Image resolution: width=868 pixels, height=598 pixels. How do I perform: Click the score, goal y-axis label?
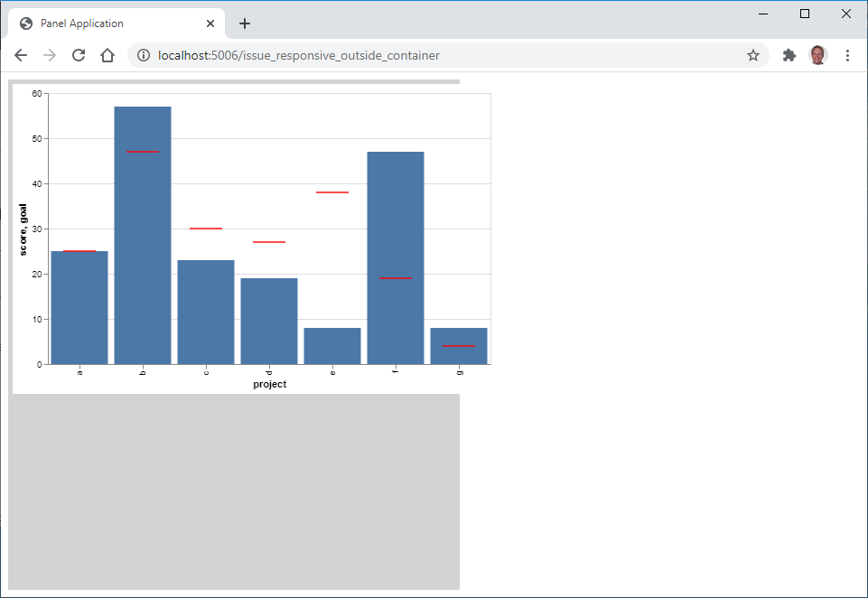coord(25,228)
